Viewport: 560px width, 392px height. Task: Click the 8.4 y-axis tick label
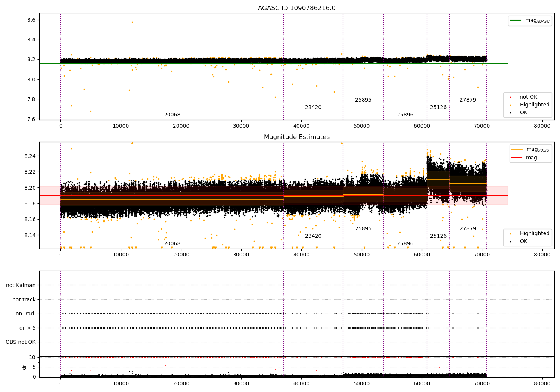pyautogui.click(x=32, y=40)
